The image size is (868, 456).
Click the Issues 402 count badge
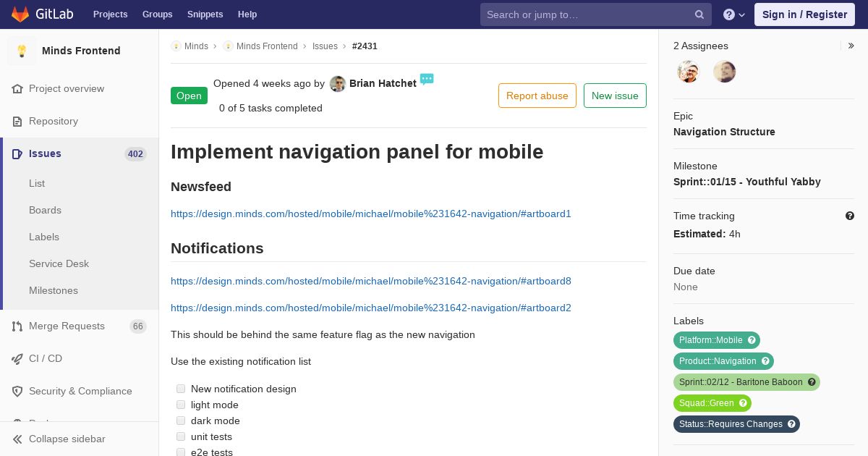(x=135, y=154)
